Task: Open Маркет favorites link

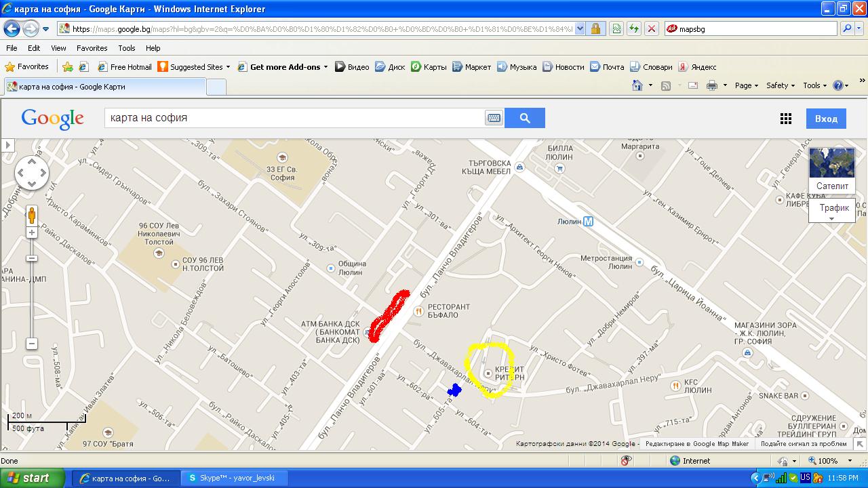Action: (471, 66)
